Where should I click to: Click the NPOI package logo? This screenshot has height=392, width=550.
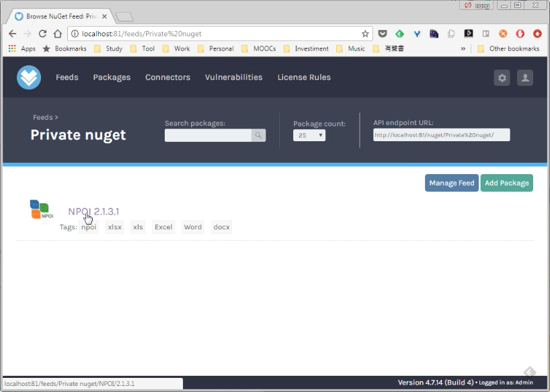[42, 210]
